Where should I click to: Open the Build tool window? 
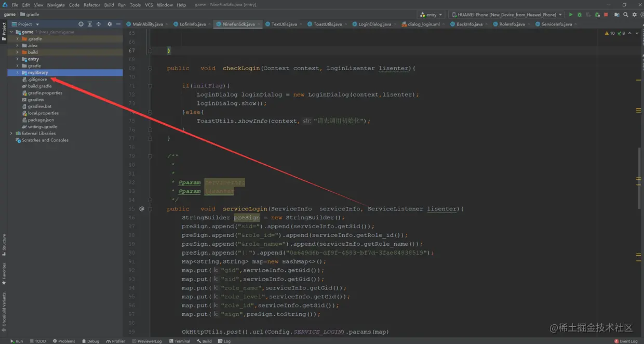[x=204, y=341]
